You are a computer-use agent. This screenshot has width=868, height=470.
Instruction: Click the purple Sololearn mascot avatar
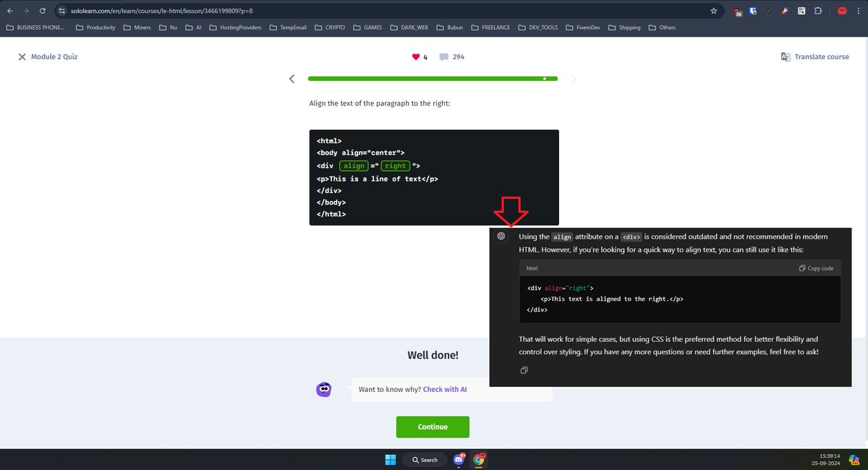click(x=324, y=389)
